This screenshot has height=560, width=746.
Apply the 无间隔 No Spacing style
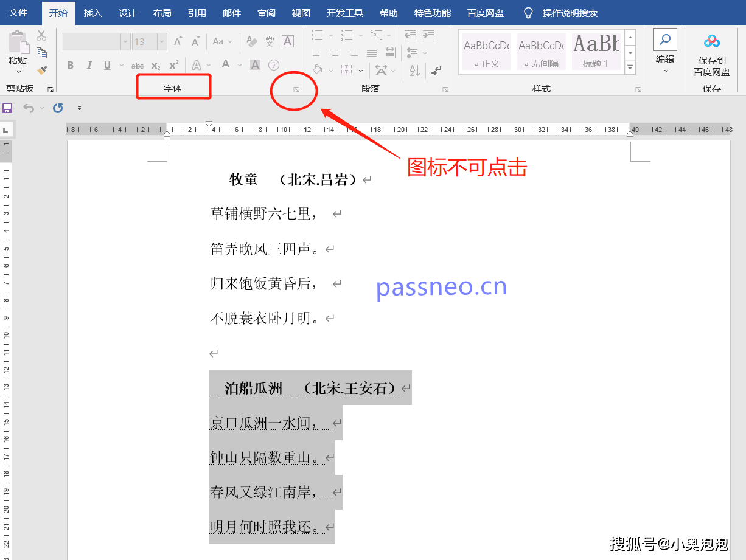pyautogui.click(x=540, y=51)
